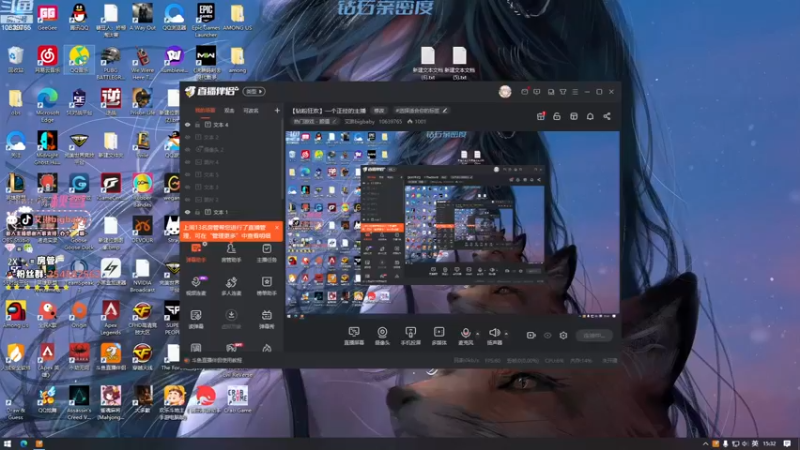Open the gear settings in bottom bar
This screenshot has height=450, width=800.
pos(563,335)
